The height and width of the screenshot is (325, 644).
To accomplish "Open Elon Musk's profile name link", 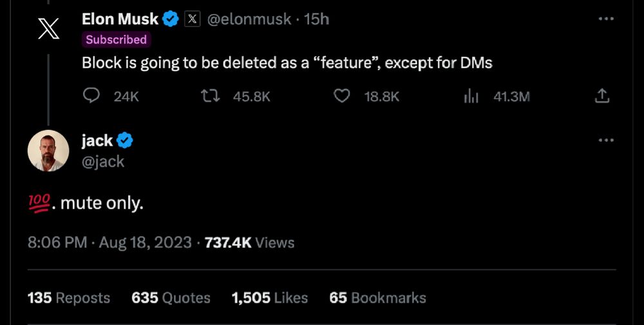I will 120,19.
